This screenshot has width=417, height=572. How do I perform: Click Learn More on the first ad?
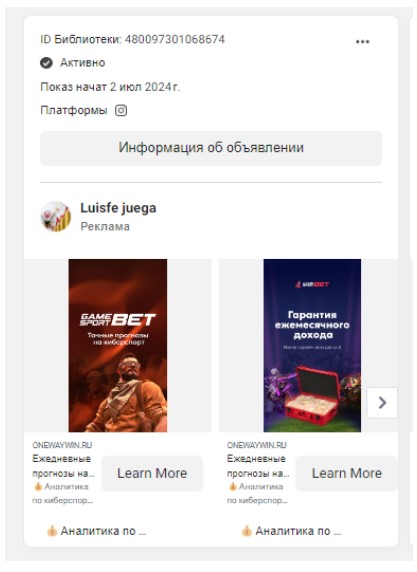[x=152, y=473]
